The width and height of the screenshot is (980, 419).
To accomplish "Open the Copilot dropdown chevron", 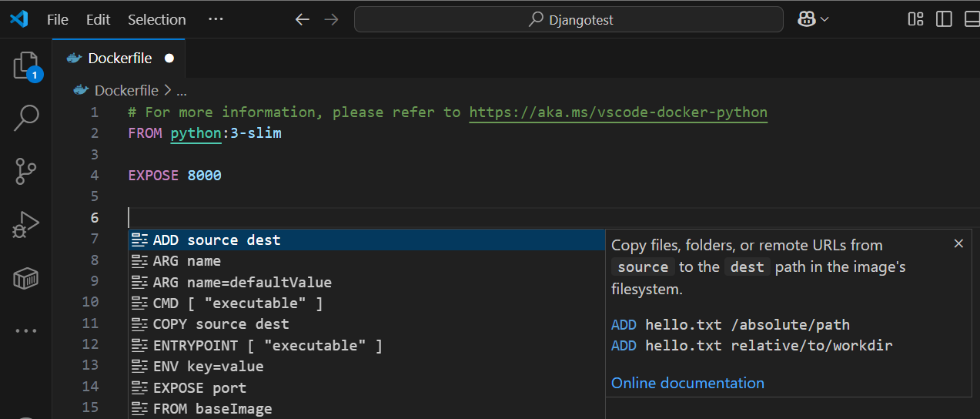I will pyautogui.click(x=824, y=19).
